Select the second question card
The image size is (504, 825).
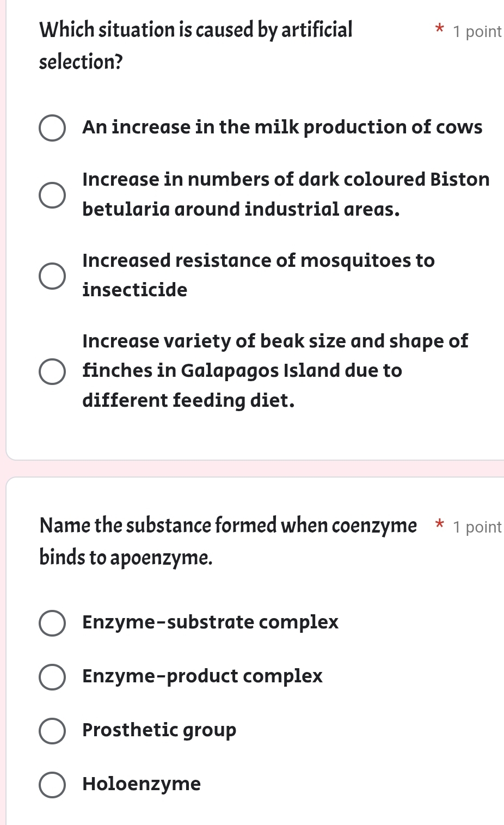click(252, 648)
